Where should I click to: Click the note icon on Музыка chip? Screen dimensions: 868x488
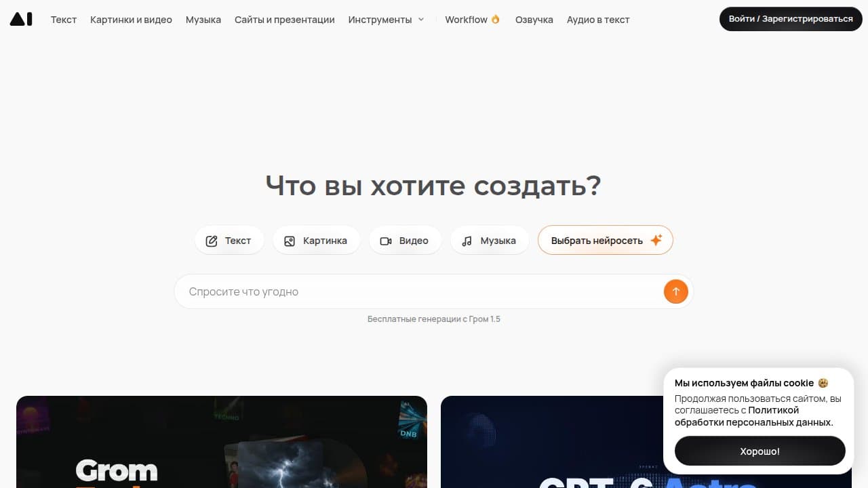tap(467, 241)
